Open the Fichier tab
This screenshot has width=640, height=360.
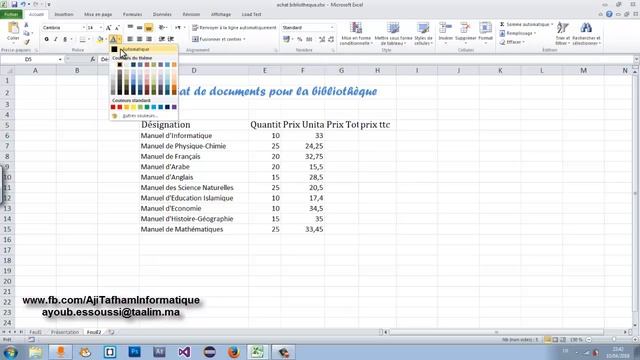[x=11, y=14]
